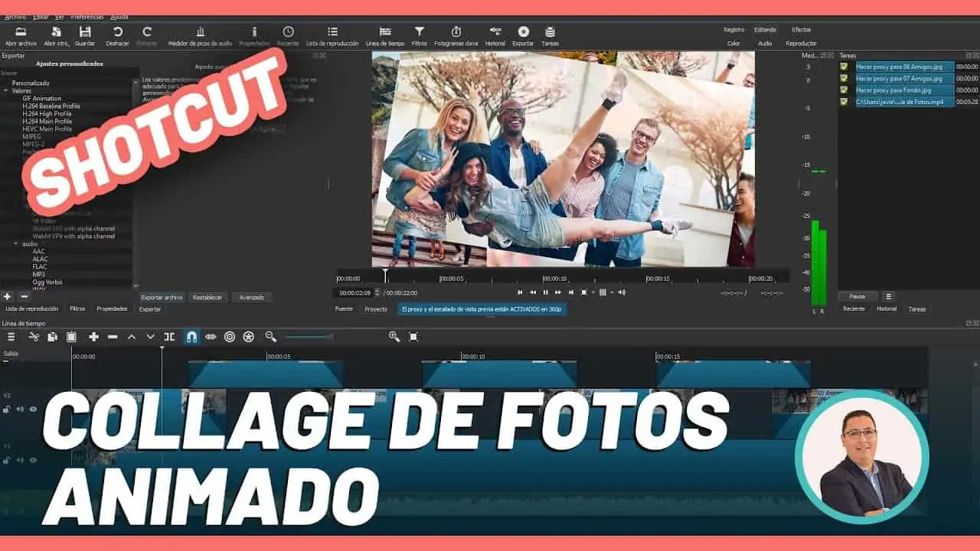Image resolution: width=980 pixels, height=551 pixels.
Task: Click the Exportar archivo button
Action: pyautogui.click(x=162, y=297)
